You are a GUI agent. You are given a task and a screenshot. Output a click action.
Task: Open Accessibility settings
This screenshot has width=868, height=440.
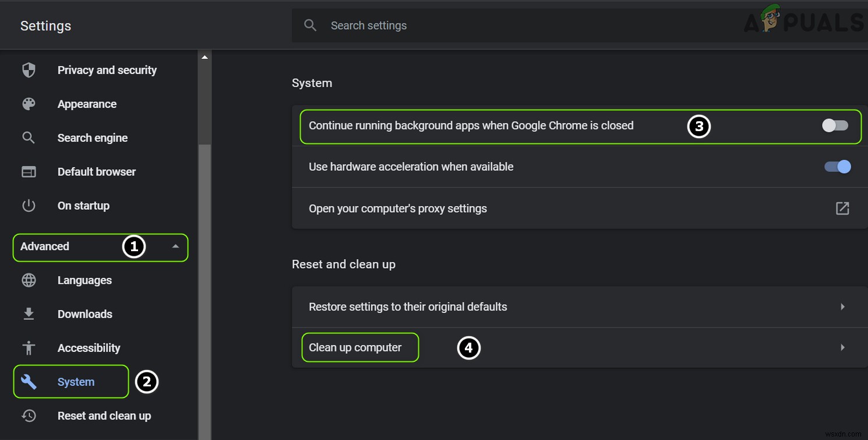(x=89, y=347)
